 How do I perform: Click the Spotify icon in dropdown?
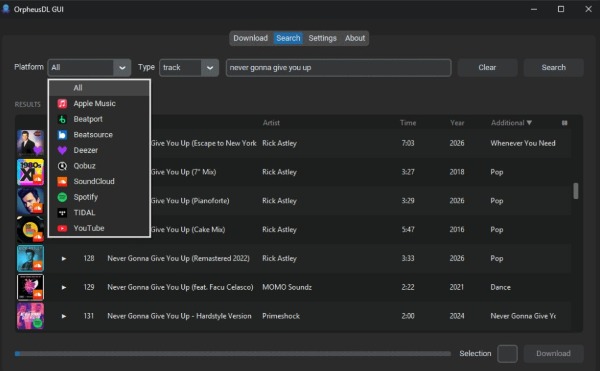click(x=62, y=197)
